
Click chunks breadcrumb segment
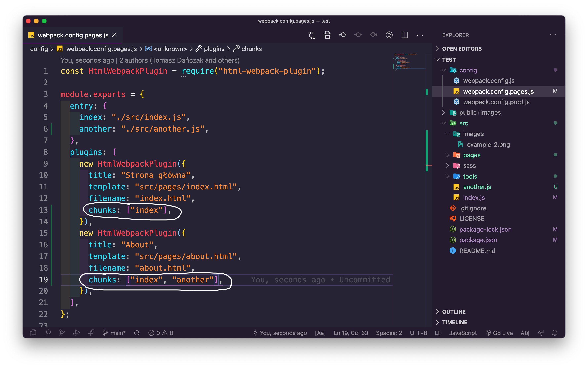[247, 49]
